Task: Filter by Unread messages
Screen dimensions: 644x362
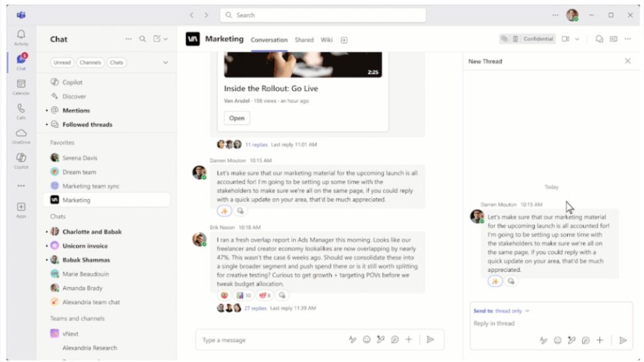Action: pos(62,62)
